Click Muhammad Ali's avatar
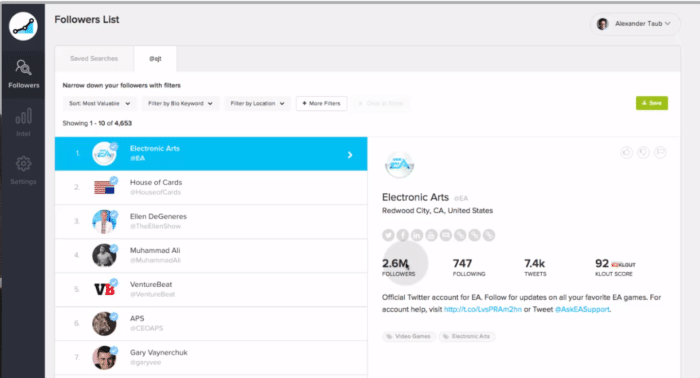The image size is (700, 378). [104, 255]
